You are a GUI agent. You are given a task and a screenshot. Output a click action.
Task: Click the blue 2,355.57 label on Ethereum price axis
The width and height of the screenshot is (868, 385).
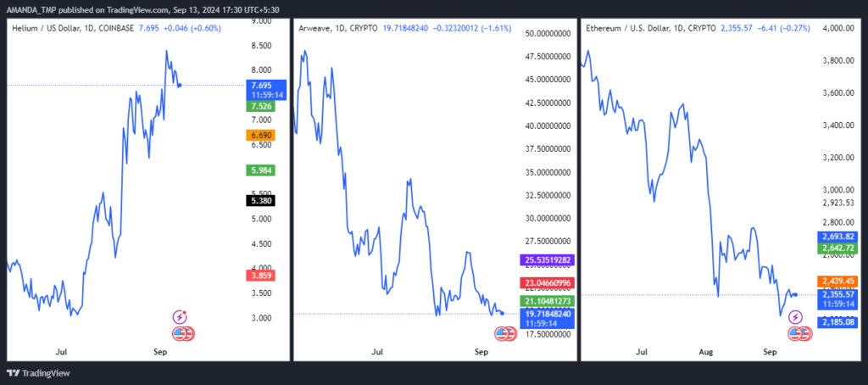(837, 295)
